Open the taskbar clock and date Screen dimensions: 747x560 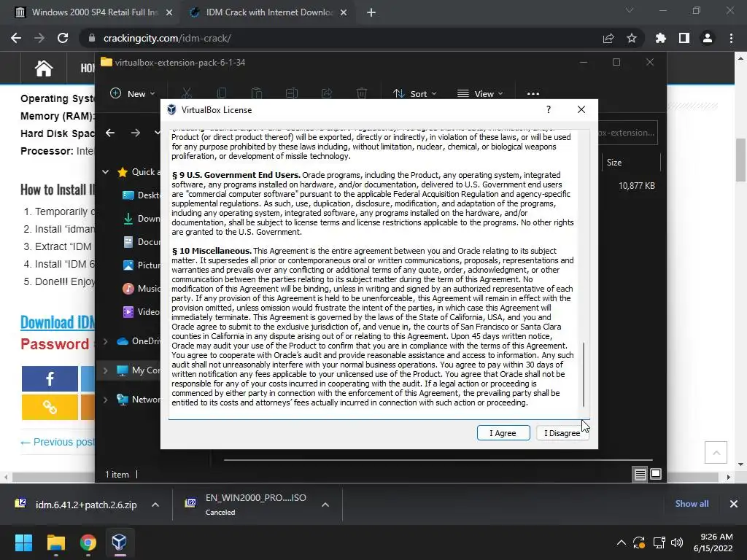(713, 542)
